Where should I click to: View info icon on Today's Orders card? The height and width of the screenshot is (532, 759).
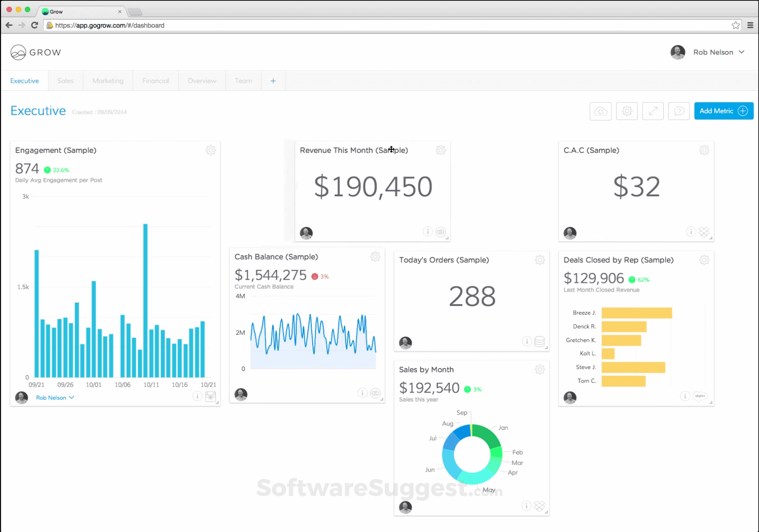click(527, 342)
